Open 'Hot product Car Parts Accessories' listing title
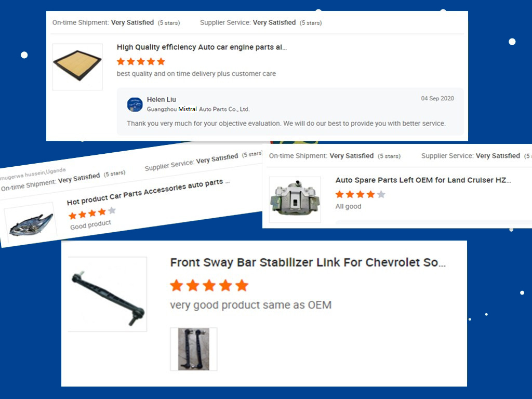Viewport: 532px width, 399px height. tap(148, 192)
